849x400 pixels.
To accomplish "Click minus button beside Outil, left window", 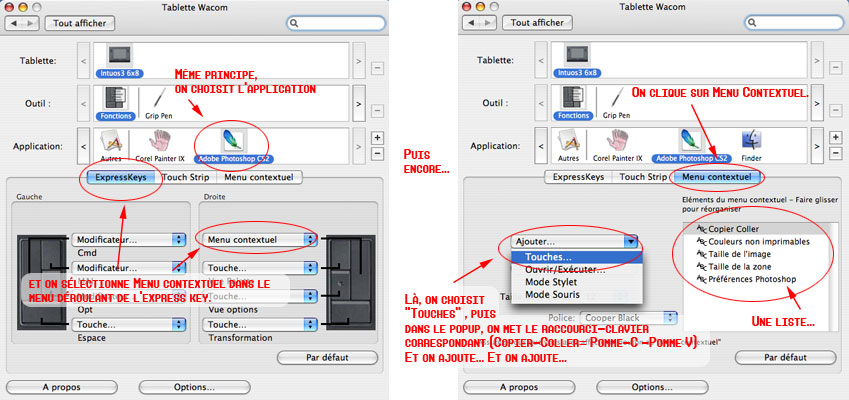I will [x=377, y=111].
